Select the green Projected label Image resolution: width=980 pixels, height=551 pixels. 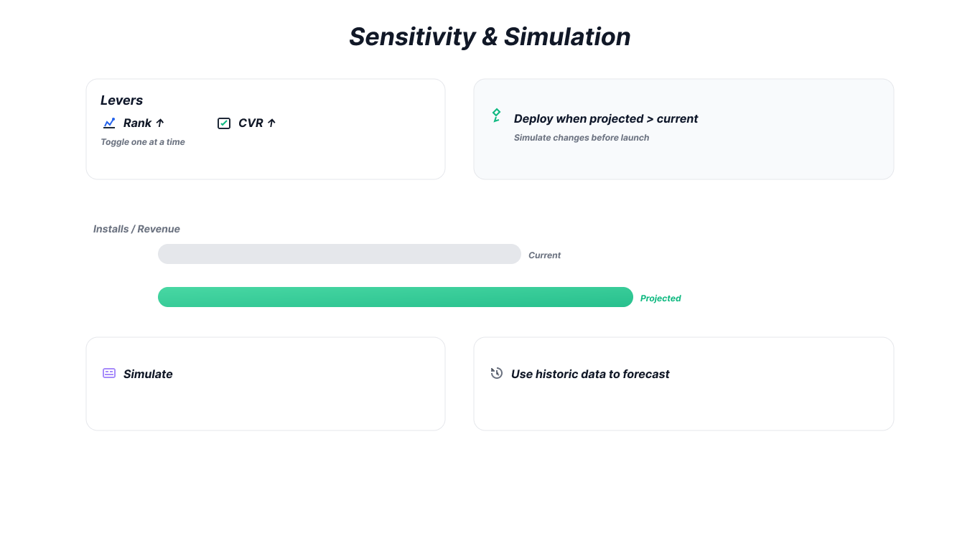click(661, 298)
